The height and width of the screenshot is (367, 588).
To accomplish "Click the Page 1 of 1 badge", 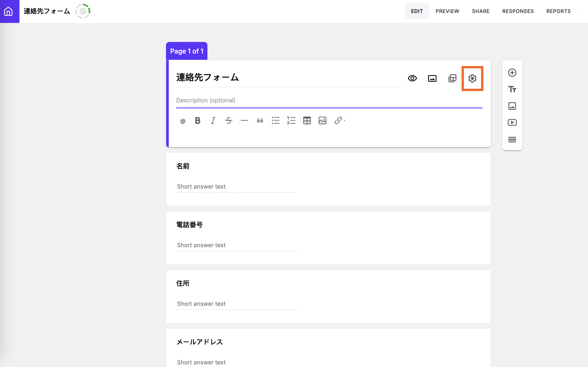I will tap(186, 51).
